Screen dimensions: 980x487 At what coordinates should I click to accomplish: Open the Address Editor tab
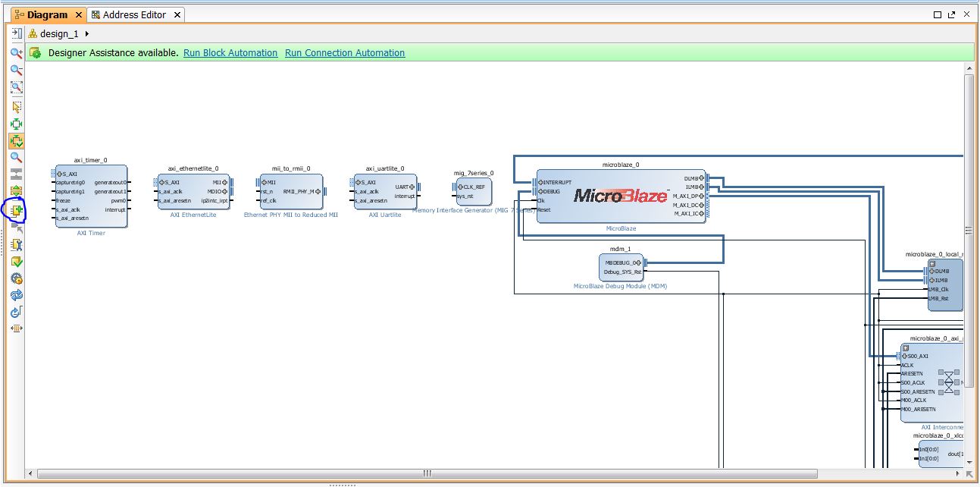click(x=134, y=14)
